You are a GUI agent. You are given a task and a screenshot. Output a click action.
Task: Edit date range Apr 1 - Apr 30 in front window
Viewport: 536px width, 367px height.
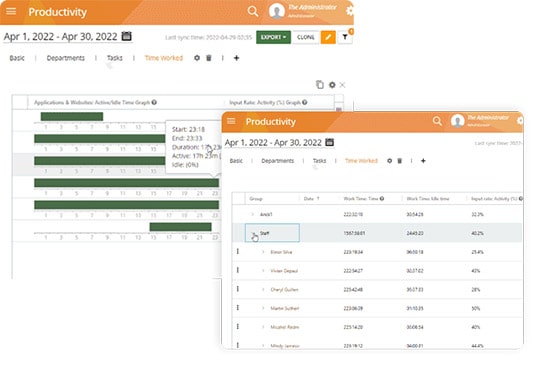[273, 142]
